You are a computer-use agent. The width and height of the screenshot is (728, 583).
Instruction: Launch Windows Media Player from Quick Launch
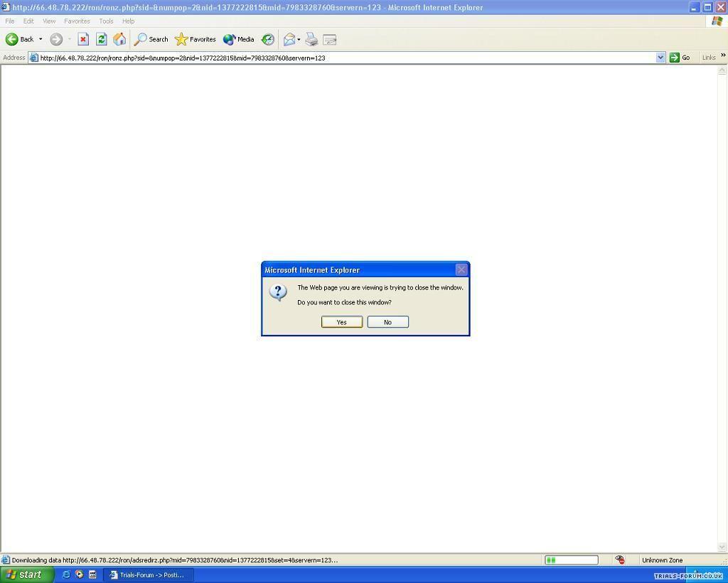point(80,574)
